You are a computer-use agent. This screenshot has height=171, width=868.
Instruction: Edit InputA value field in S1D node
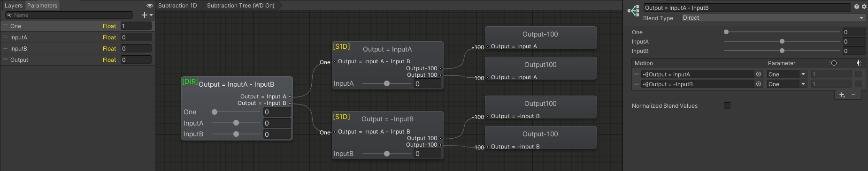tap(428, 84)
